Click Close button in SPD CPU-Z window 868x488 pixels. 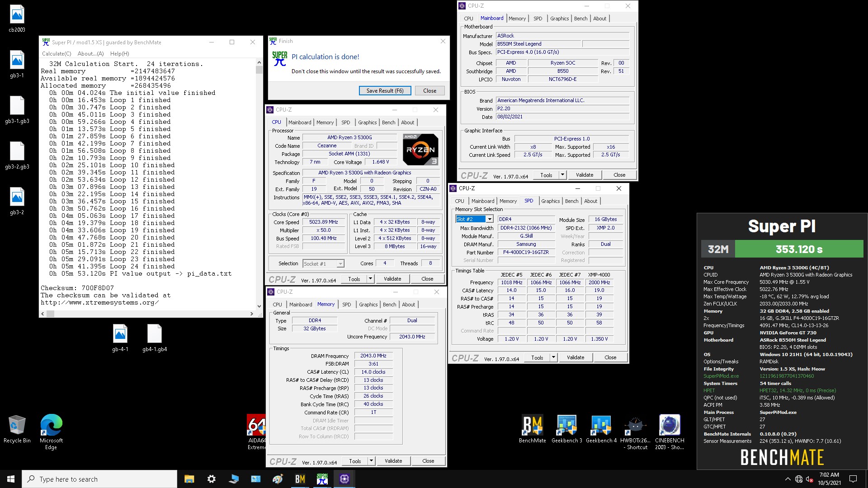tap(610, 357)
